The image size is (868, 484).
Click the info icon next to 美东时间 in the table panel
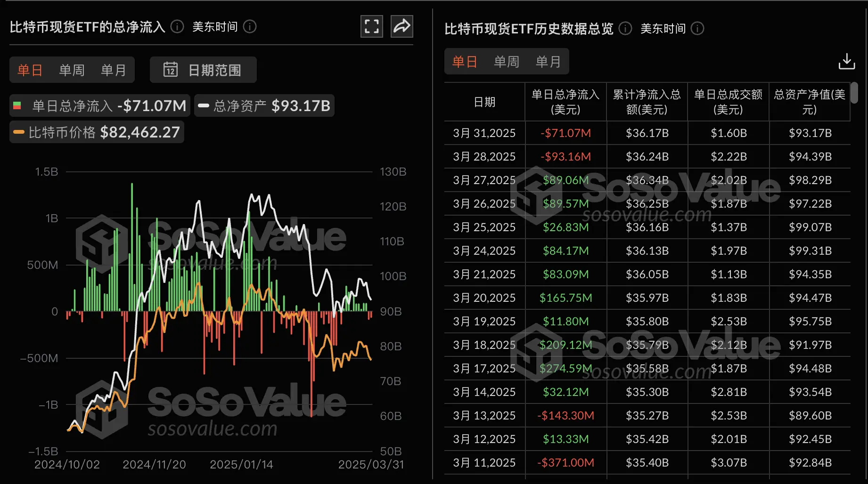(x=698, y=29)
